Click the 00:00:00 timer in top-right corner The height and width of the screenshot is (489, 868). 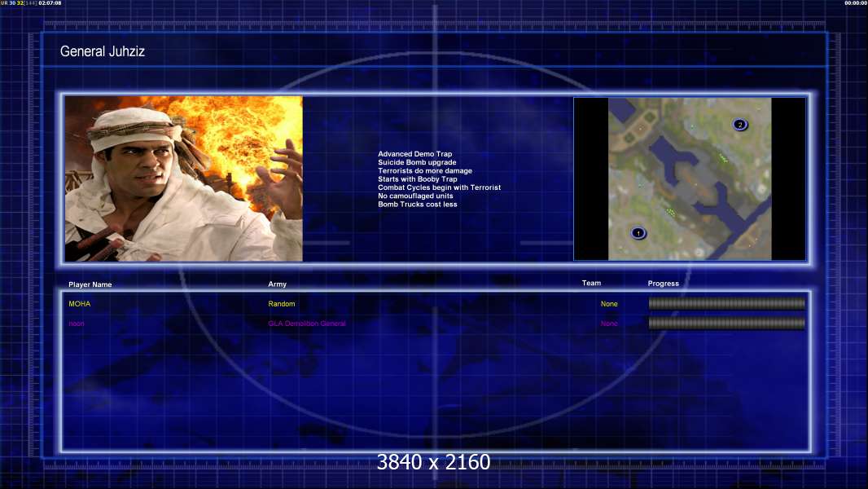click(x=856, y=3)
